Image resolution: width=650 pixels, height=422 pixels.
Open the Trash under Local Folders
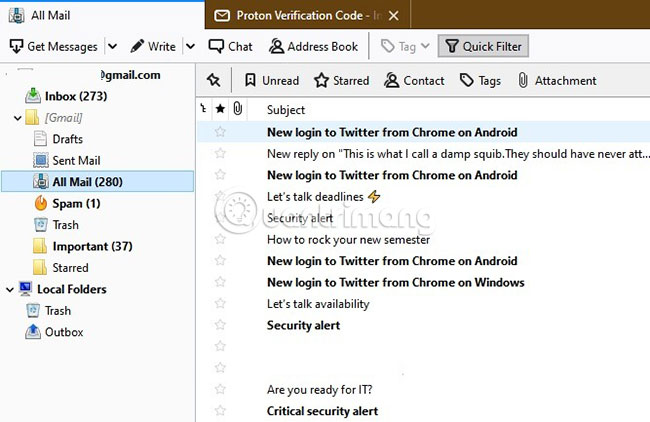pos(98,310)
